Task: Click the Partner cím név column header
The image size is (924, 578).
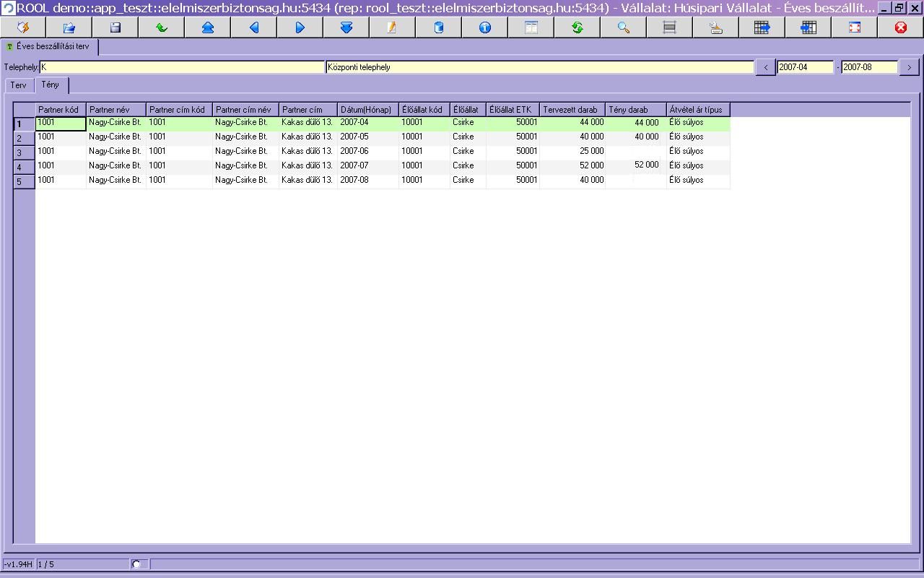Action: point(245,110)
